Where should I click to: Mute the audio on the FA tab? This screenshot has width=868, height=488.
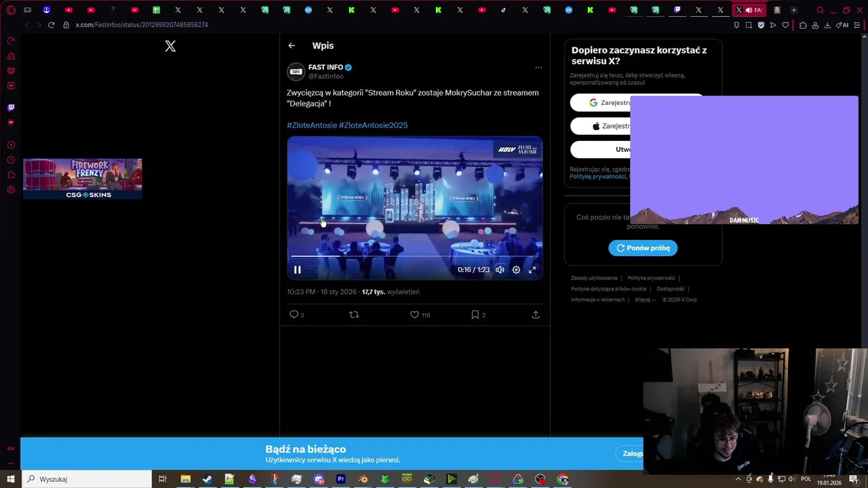[x=749, y=10]
